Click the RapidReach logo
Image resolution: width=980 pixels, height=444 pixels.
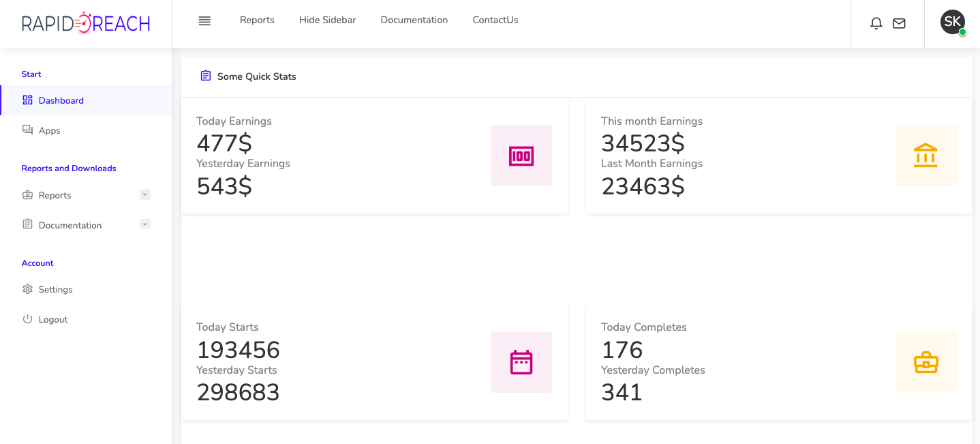[x=86, y=23]
